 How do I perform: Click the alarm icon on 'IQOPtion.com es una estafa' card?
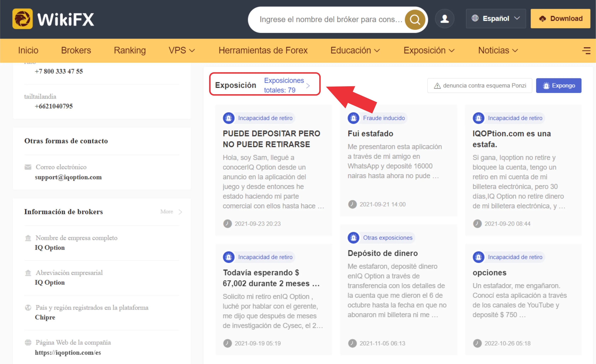point(479,118)
